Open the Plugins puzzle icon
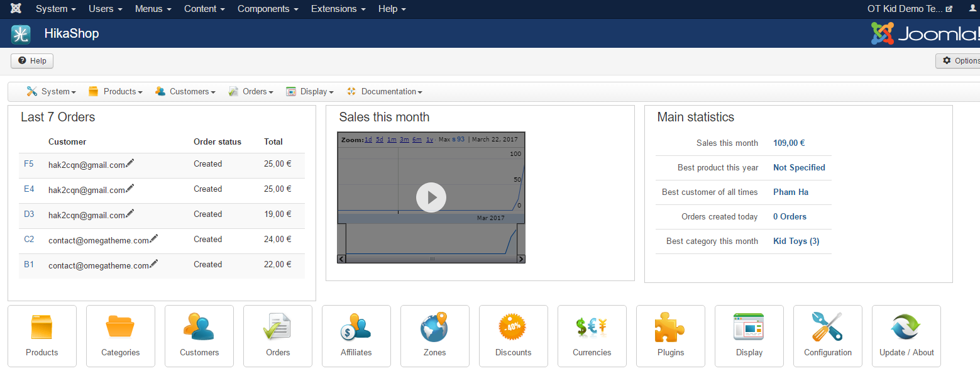The image size is (980, 388). tap(671, 336)
